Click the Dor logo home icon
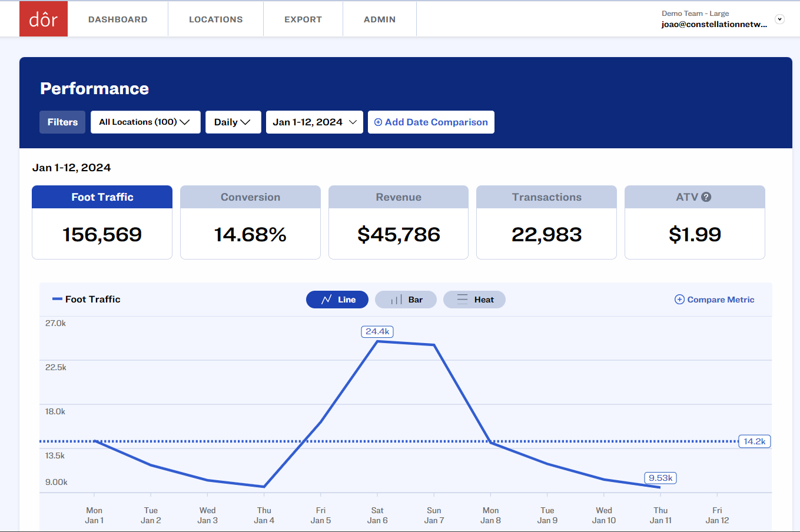This screenshot has height=532, width=800. pos(44,19)
